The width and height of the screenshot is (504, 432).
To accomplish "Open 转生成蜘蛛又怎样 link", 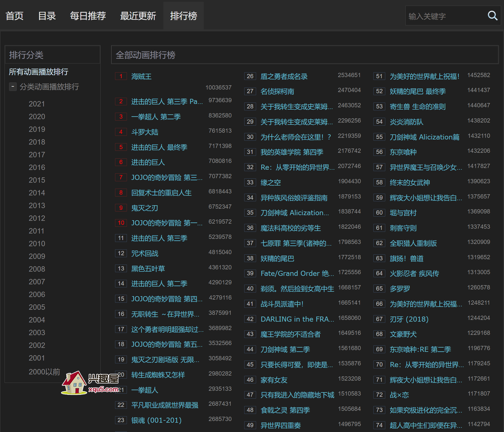I will coord(158,375).
